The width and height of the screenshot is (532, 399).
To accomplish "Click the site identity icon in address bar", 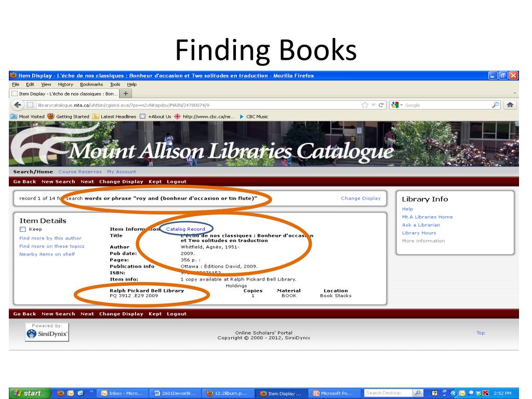I will (x=30, y=105).
